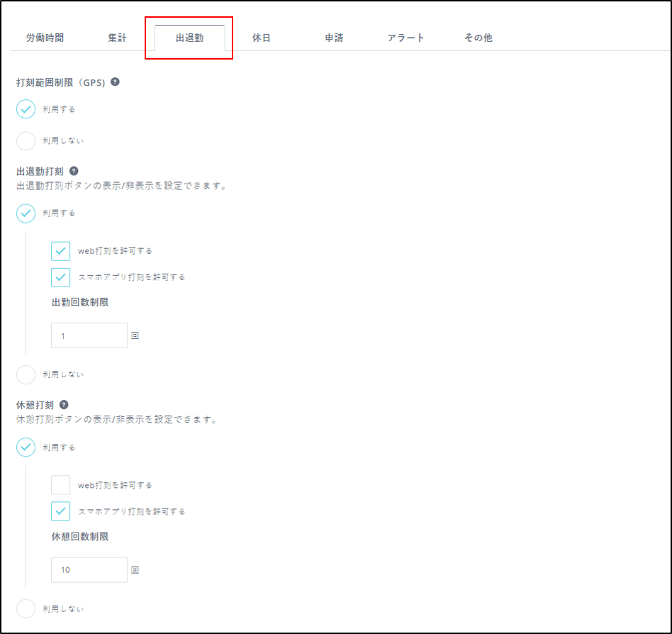Select the highlighted 出退勤 tab
Viewport: 672px width, 634px height.
click(x=189, y=38)
